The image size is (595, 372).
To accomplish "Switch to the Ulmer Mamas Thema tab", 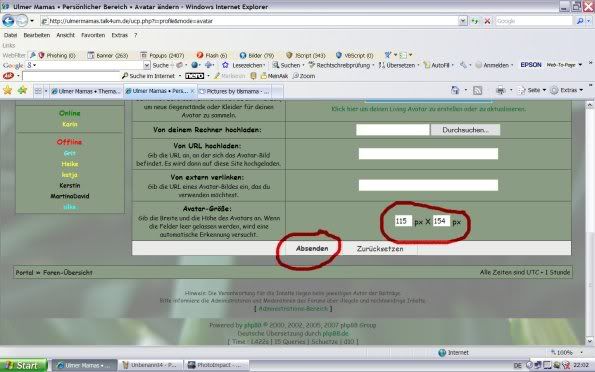I will (x=86, y=91).
